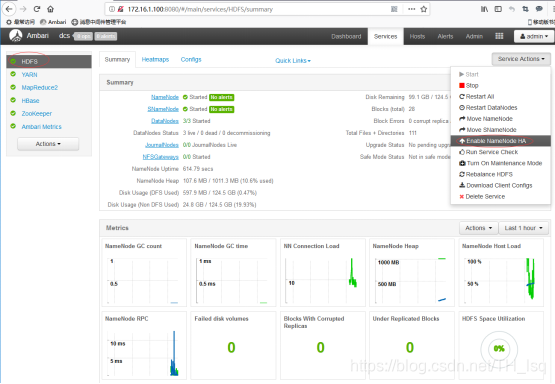Expand the Metrics Actions dropdown

(x=478, y=228)
